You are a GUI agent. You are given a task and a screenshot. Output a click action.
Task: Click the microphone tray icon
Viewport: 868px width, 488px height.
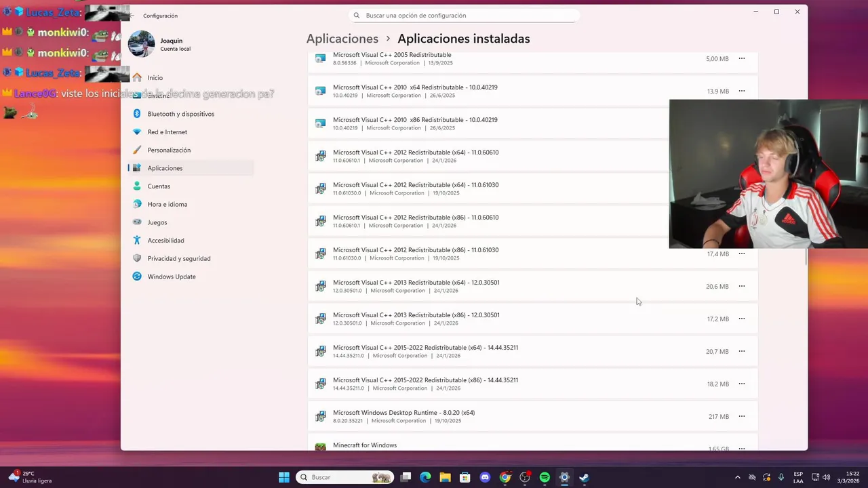point(781,477)
